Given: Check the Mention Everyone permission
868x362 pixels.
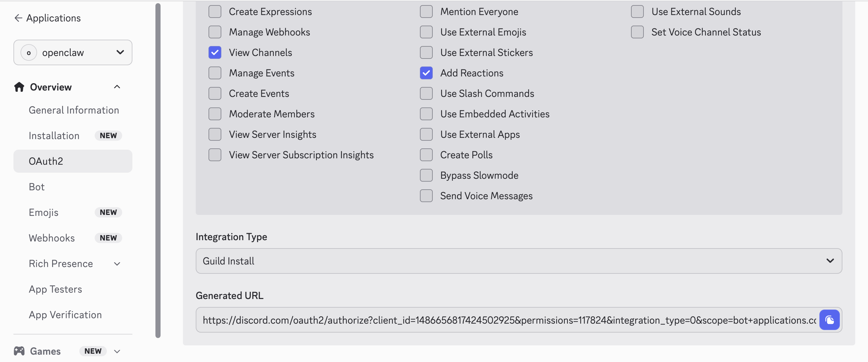Looking at the screenshot, I should pos(426,11).
